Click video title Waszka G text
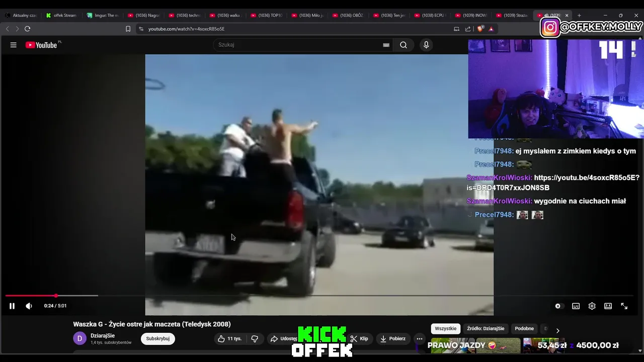Screen dimensions: 644x362 pos(152,324)
